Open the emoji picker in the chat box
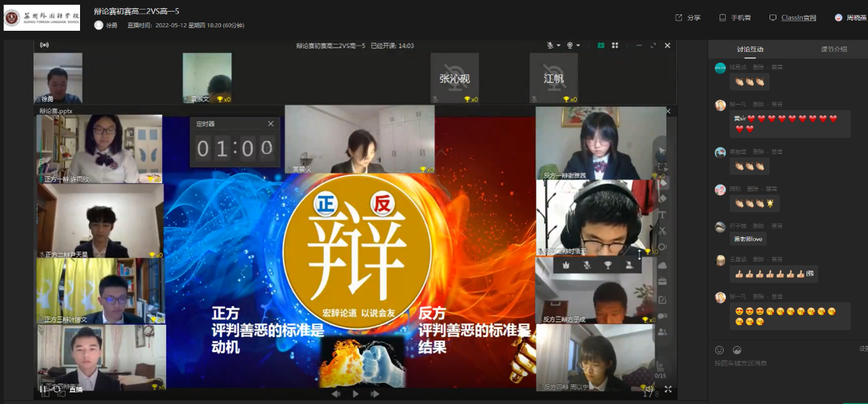This screenshot has width=868, height=404. tap(720, 350)
